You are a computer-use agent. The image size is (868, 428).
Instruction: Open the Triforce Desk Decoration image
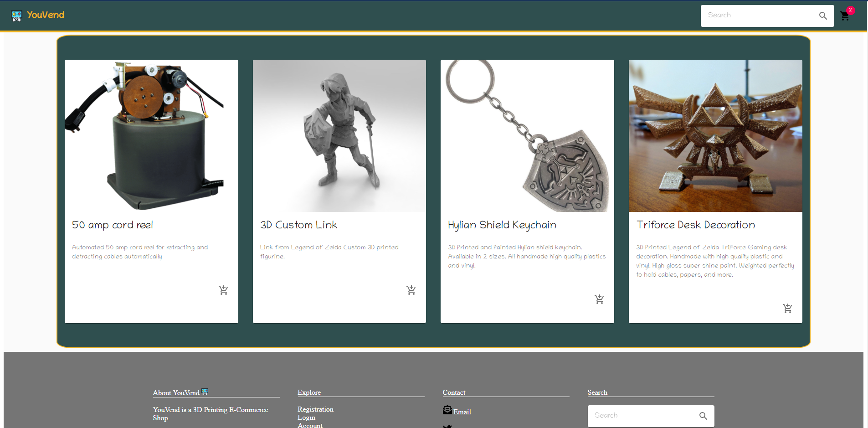pyautogui.click(x=715, y=136)
